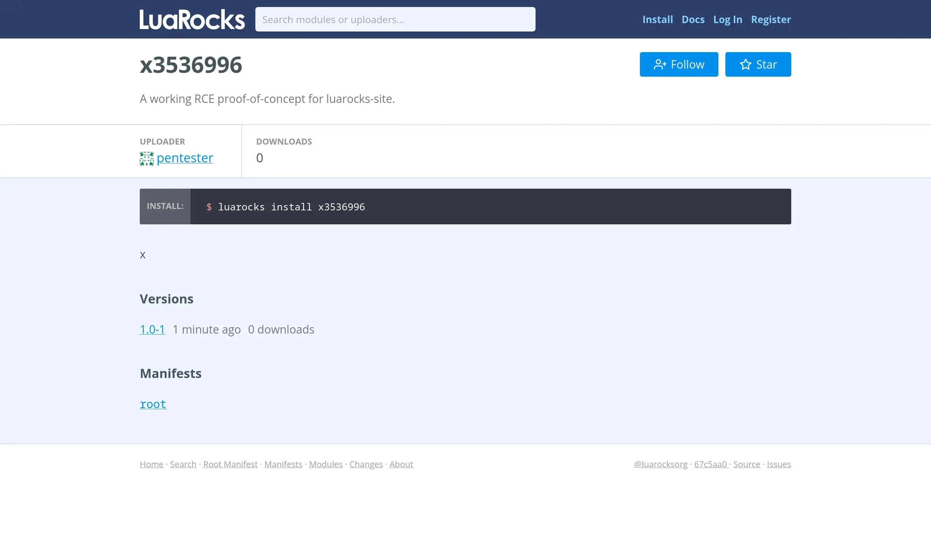The height and width of the screenshot is (560, 931).
Task: Click the INSTALL: label
Action: 165,206
